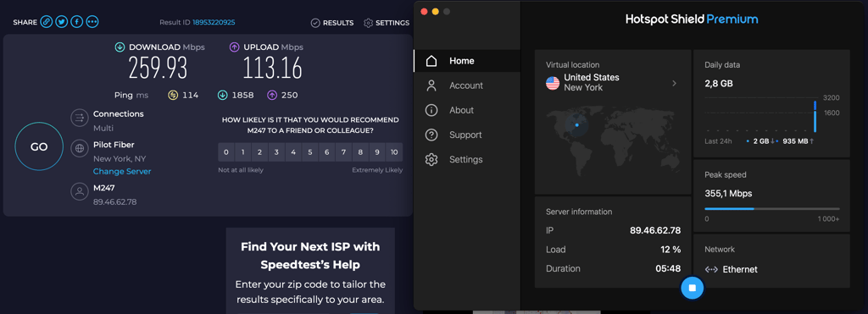868x314 pixels.
Task: Click the 2,8 GB daily data value
Action: click(x=719, y=84)
